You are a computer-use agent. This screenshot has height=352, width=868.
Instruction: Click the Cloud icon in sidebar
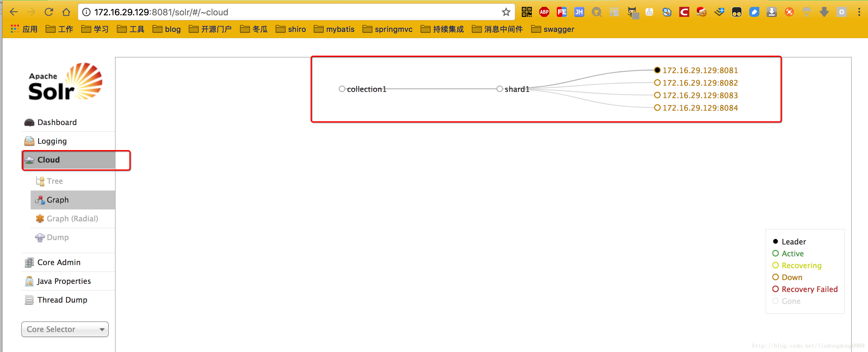[30, 159]
